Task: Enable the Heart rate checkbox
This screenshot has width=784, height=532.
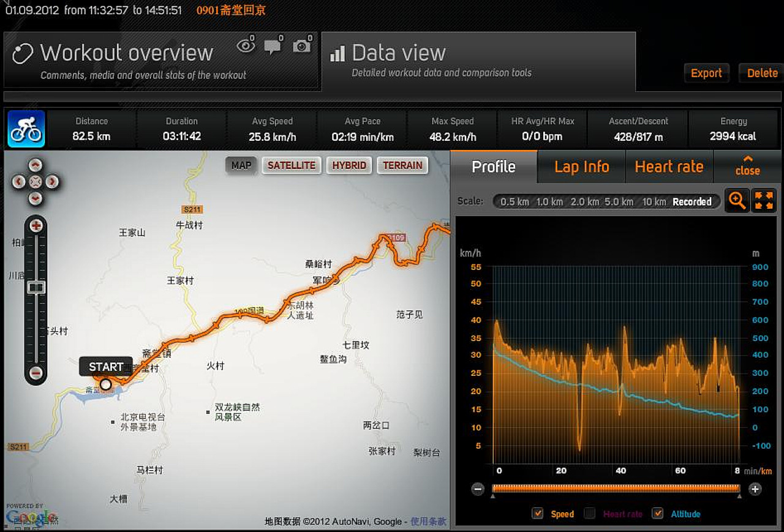Action: 589,514
